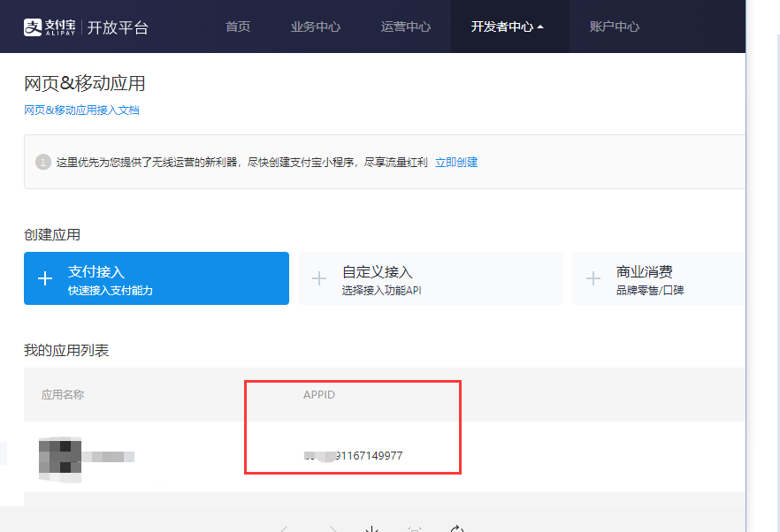This screenshot has width=780, height=532.
Task: Choose the 商业消费 app option
Action: pyautogui.click(x=658, y=278)
